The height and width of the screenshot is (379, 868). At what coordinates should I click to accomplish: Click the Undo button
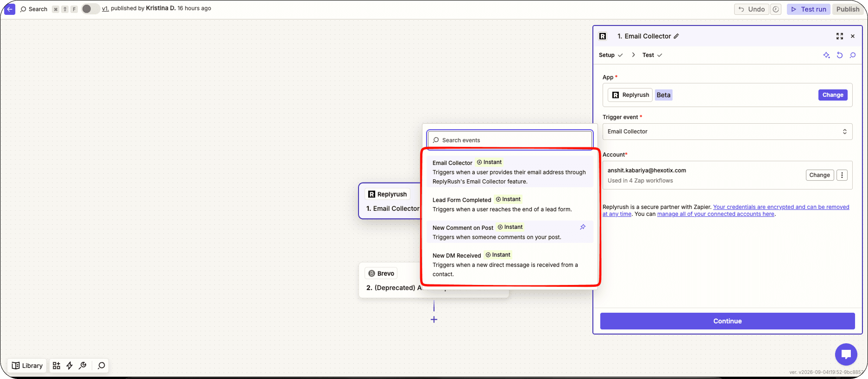pyautogui.click(x=751, y=9)
